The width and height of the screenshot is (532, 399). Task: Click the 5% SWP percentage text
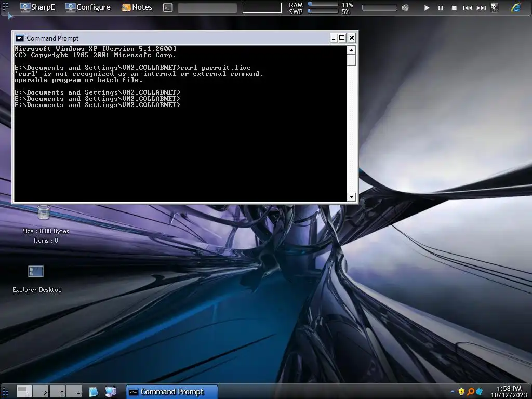point(345,11)
